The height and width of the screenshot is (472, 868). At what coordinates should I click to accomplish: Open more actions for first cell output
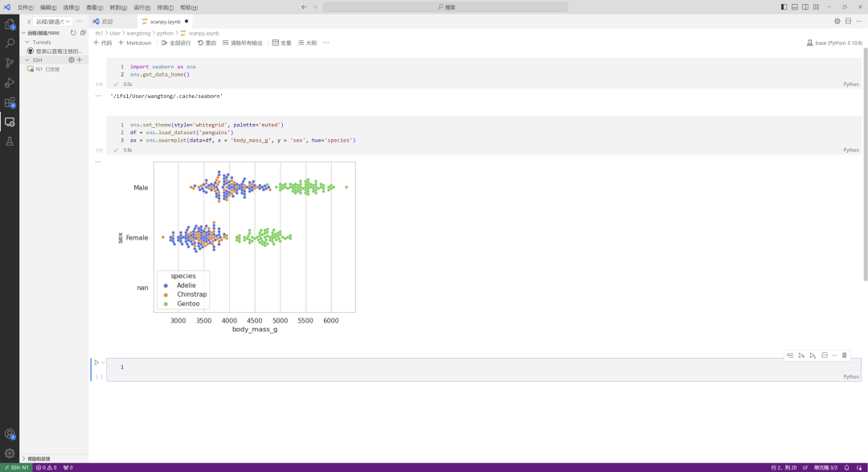pos(98,96)
